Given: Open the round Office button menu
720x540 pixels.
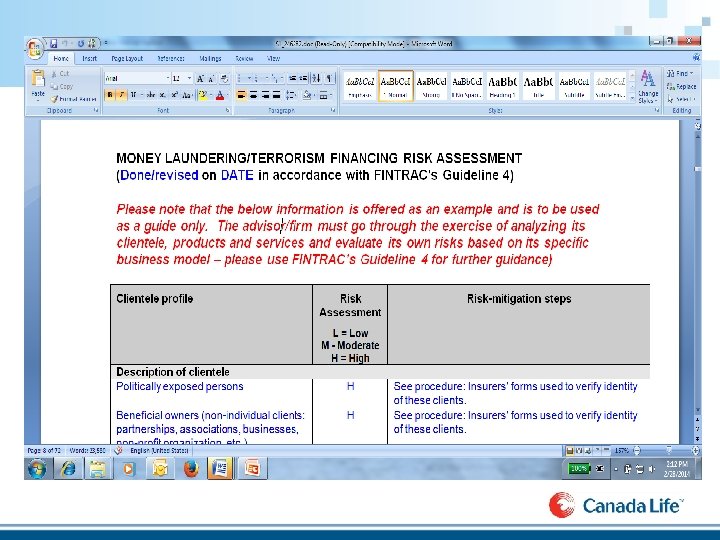Looking at the screenshot, I should 35,49.
